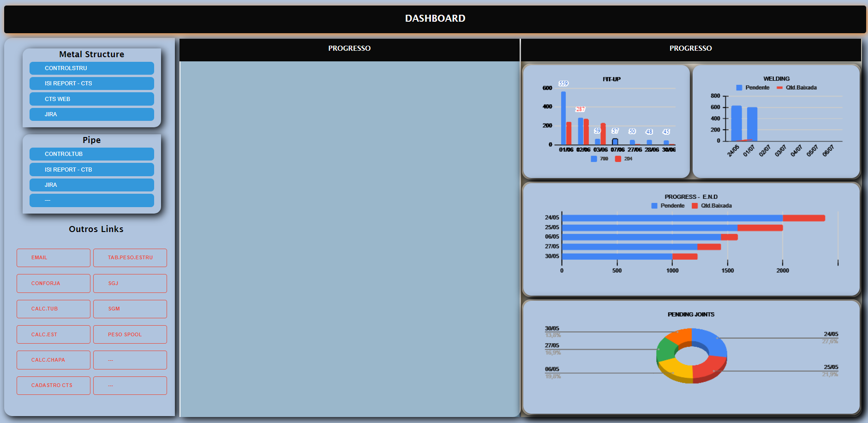This screenshot has height=423, width=868.
Task: Open JIRA under the Pipe section
Action: click(91, 185)
